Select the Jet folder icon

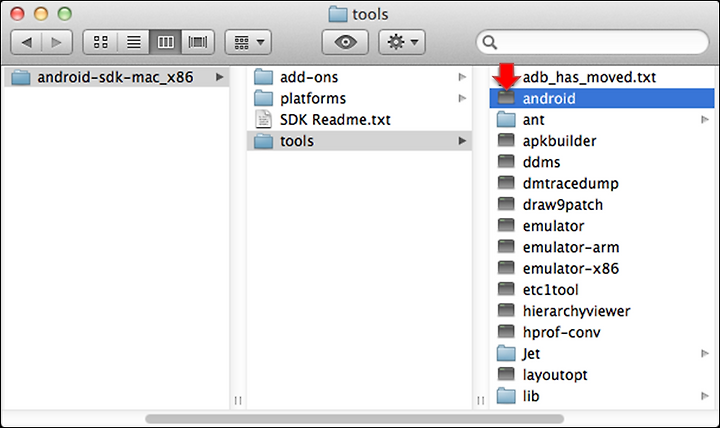[x=506, y=353]
